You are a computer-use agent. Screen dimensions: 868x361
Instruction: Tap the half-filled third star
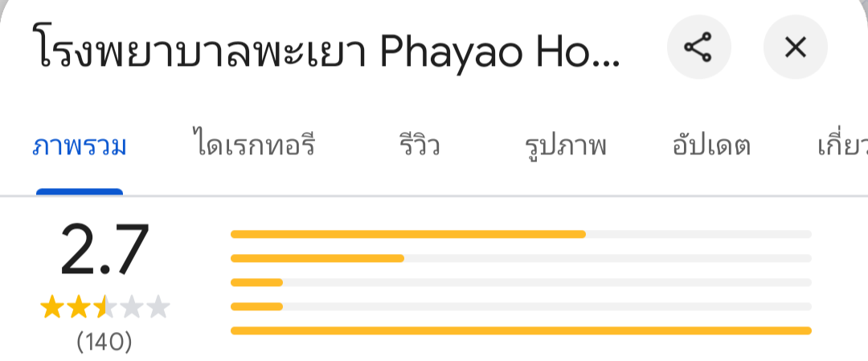[x=104, y=307]
